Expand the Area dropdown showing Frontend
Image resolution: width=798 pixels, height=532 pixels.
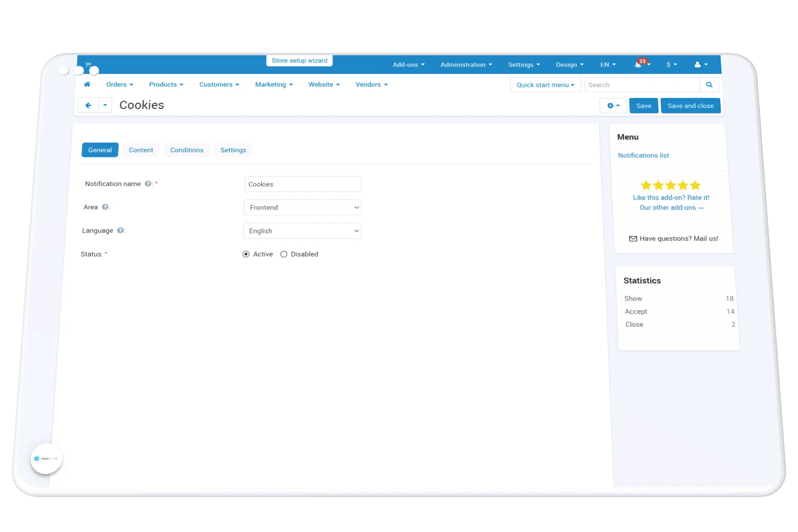tap(302, 207)
